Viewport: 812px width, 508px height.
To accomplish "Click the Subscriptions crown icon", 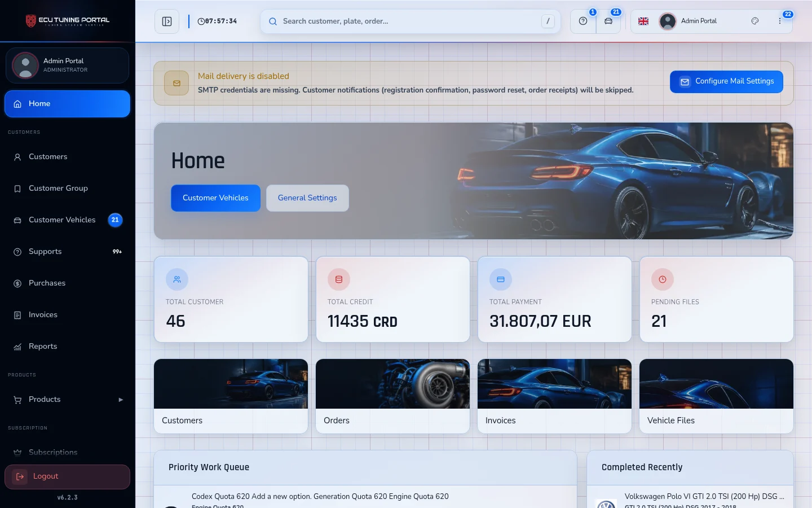I will (17, 453).
